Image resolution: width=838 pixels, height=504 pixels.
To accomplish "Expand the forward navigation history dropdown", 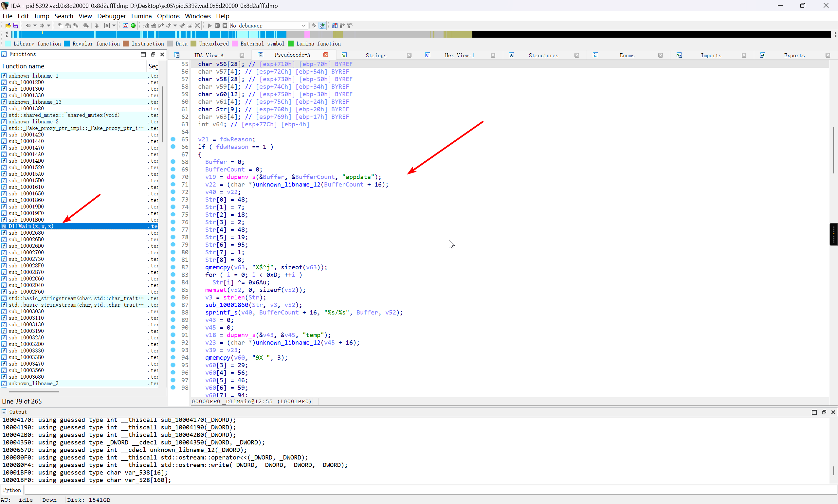I will point(48,26).
